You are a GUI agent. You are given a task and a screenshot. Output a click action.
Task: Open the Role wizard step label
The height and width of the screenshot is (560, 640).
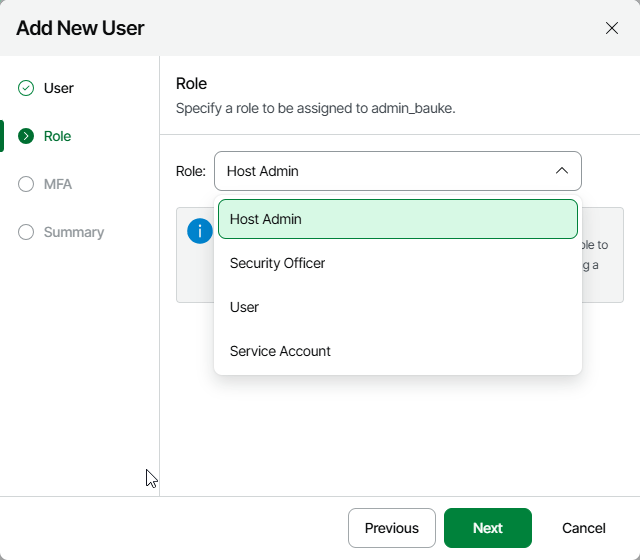pyautogui.click(x=58, y=136)
